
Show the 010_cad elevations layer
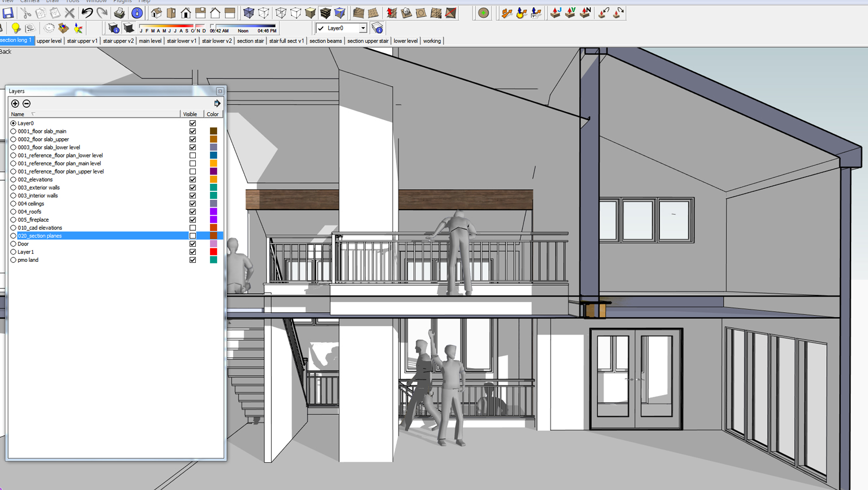[x=193, y=228]
